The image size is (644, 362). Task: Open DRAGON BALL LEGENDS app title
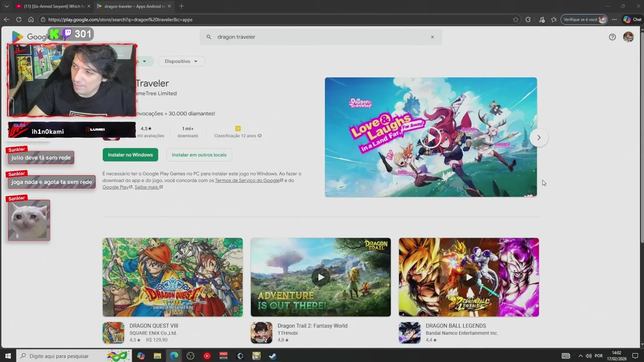click(x=456, y=326)
